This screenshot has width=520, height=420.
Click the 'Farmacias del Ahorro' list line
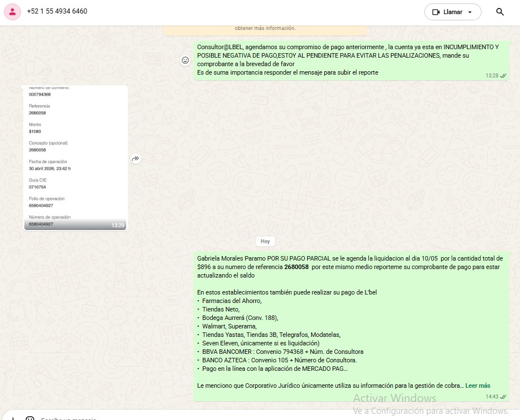point(231,301)
